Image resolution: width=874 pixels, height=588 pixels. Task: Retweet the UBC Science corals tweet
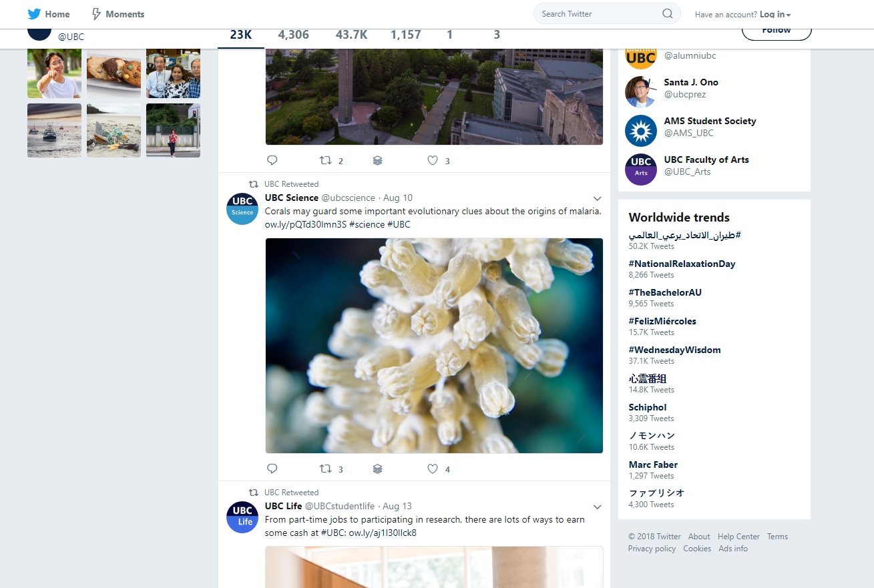[x=325, y=469]
